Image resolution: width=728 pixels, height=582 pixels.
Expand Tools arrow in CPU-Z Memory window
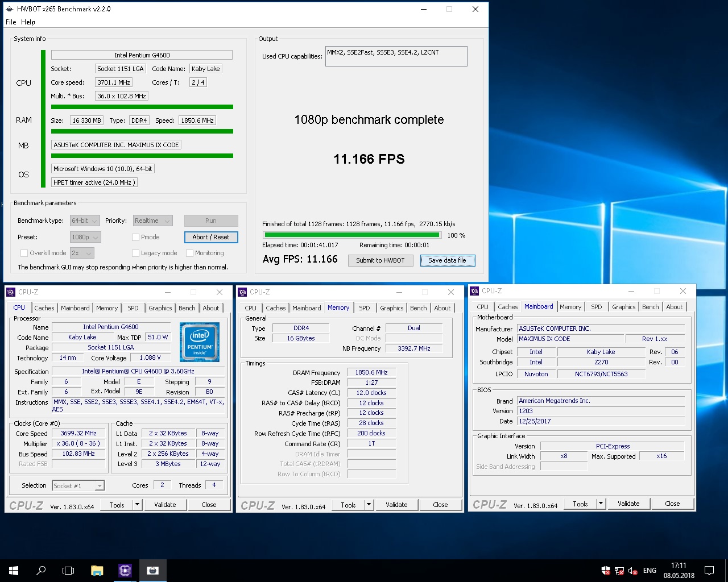click(x=369, y=505)
